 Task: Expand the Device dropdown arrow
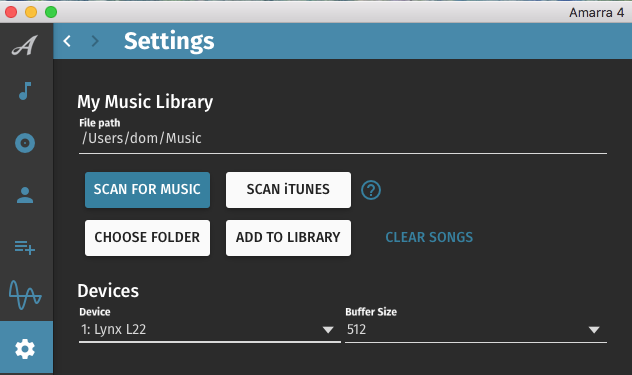point(328,330)
